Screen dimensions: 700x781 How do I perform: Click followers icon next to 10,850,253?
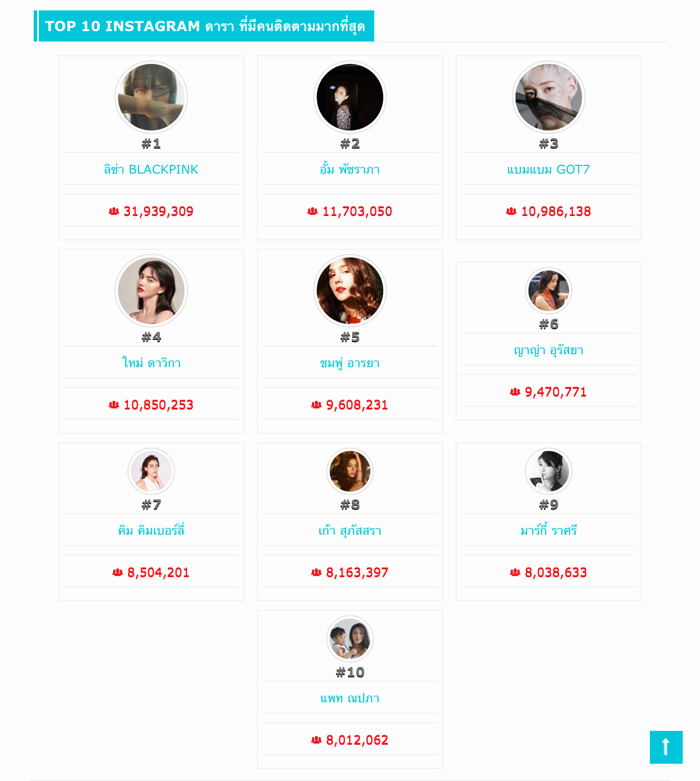pyautogui.click(x=114, y=405)
